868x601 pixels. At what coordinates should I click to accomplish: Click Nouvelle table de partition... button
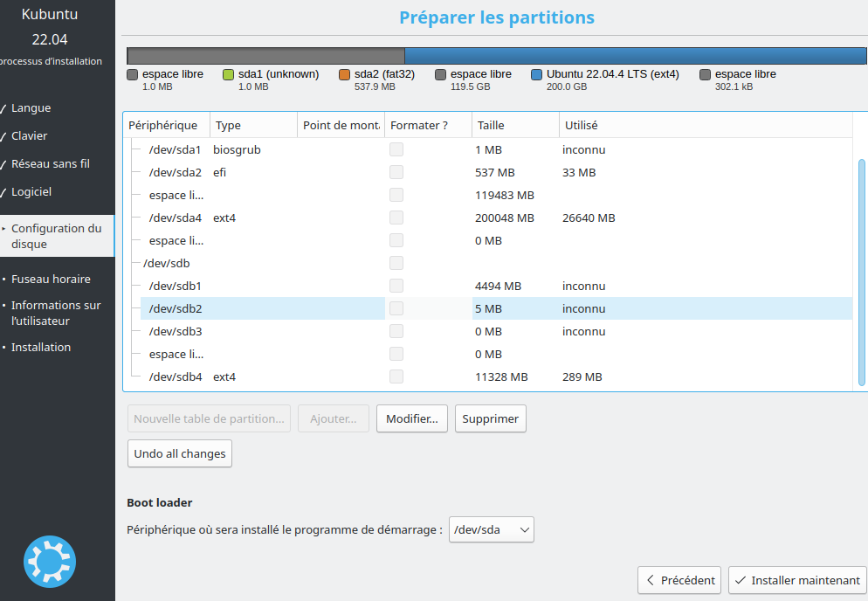(x=210, y=418)
